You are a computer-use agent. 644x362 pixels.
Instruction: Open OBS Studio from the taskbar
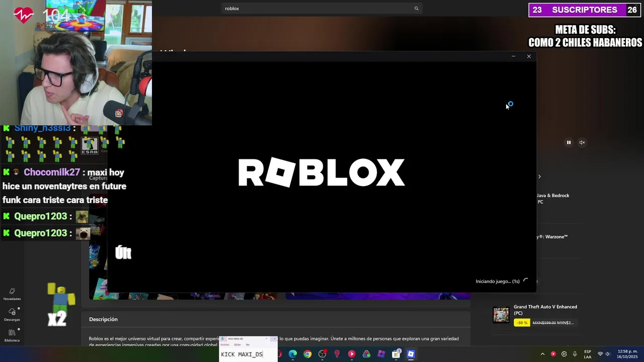[x=323, y=354]
